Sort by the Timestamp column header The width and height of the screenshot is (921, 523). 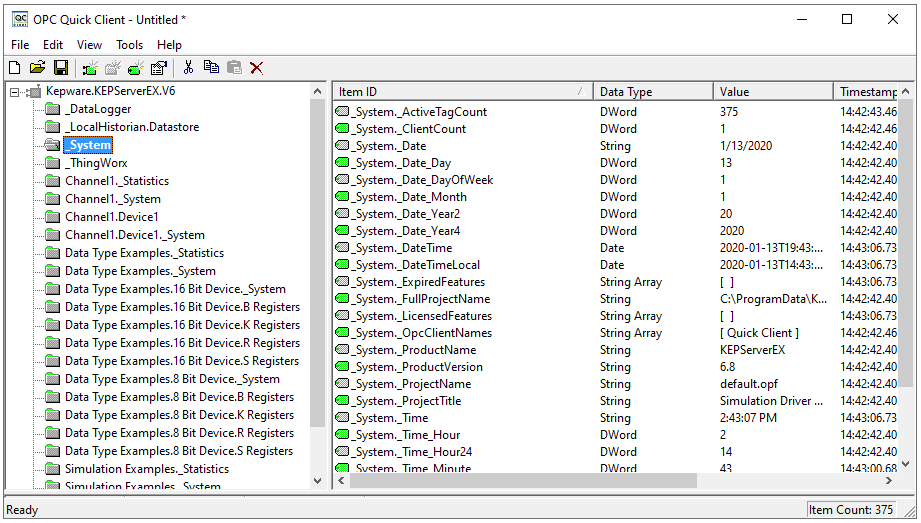[x=866, y=92]
